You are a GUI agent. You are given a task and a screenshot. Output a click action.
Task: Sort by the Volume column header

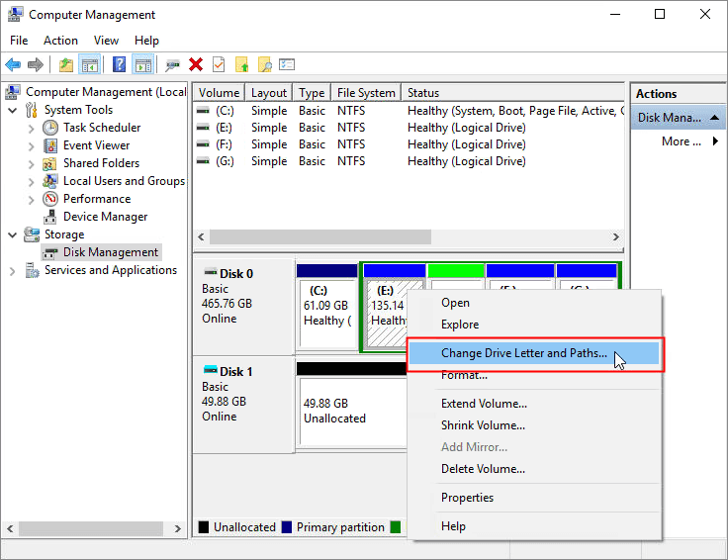tap(219, 93)
